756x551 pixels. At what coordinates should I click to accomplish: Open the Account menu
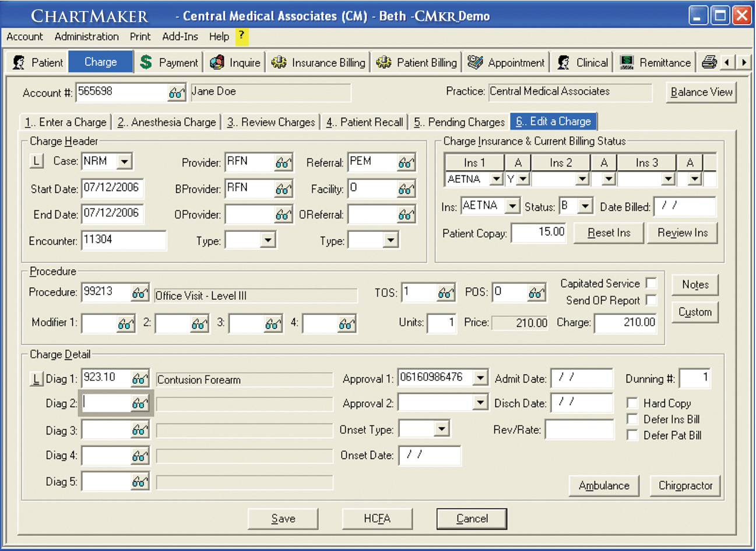pos(24,36)
